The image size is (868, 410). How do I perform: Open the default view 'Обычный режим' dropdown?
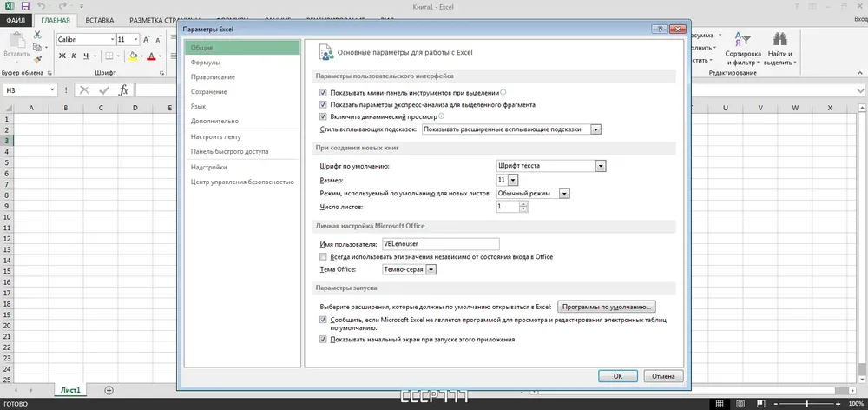(x=565, y=194)
